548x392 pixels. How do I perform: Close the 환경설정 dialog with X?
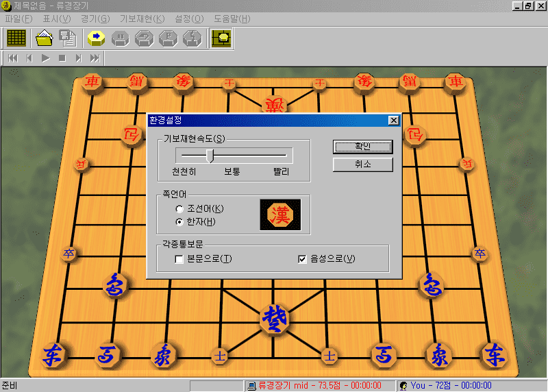click(393, 121)
